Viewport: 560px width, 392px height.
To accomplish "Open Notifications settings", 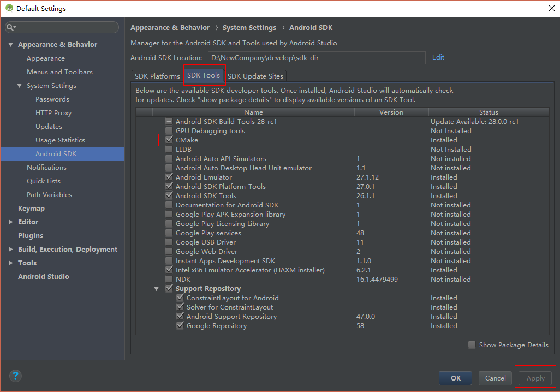I will click(x=46, y=167).
